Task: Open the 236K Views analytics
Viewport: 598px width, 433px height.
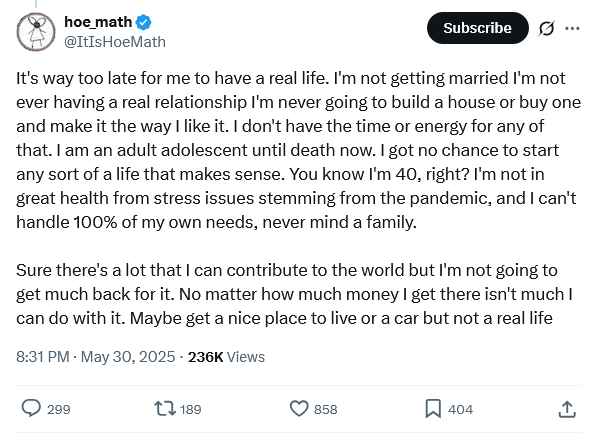Action: 226,357
